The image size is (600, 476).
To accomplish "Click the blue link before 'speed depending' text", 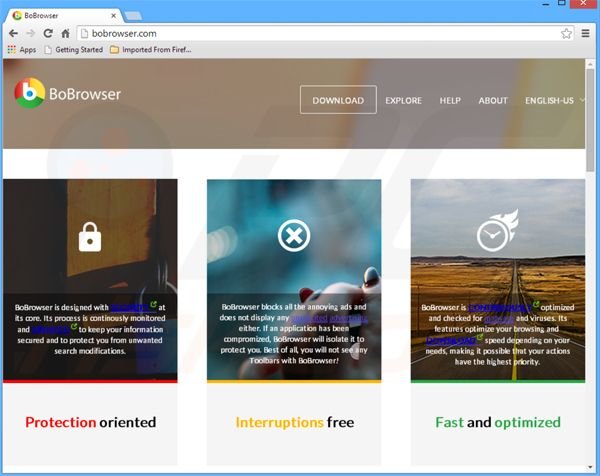I will tap(451, 340).
